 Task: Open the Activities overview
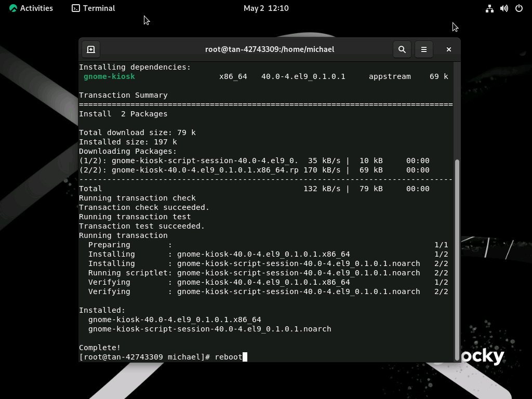31,8
